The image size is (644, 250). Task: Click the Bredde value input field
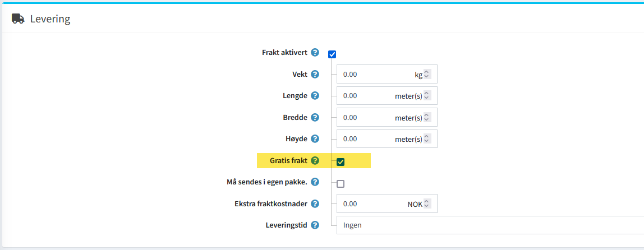tap(365, 117)
